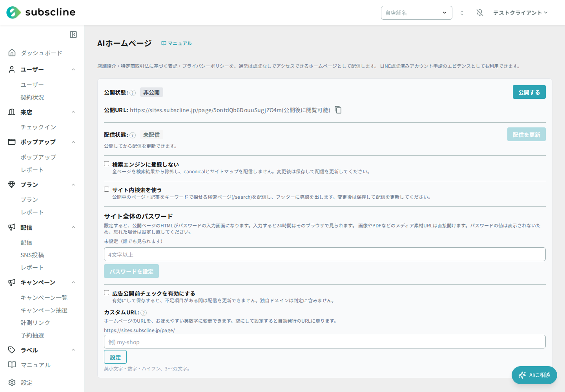565x392 pixels.
Task: Click help icon next to カスタムURL
Action: [144, 313]
